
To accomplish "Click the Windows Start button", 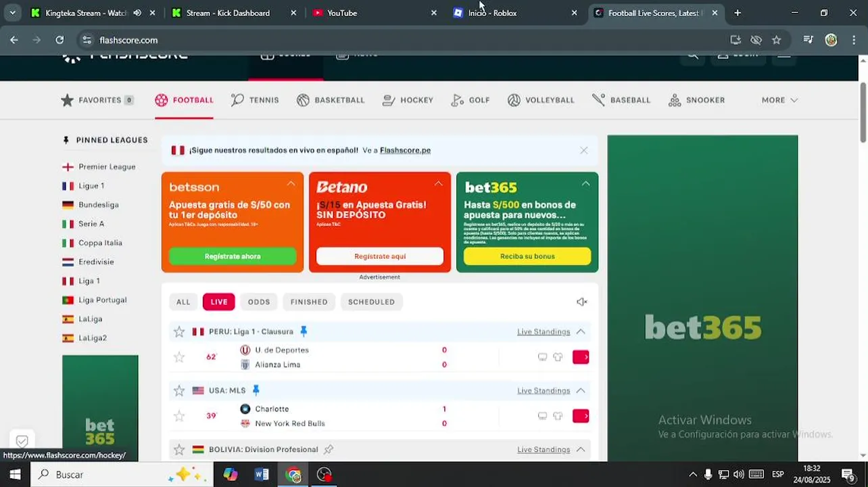I will pos(14,474).
